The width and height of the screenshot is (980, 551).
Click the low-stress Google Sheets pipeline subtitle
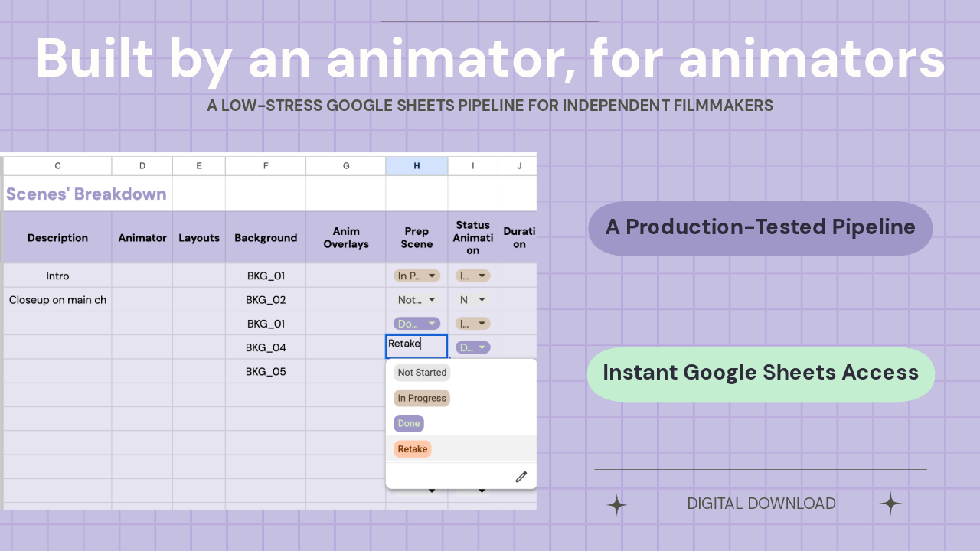[490, 106]
